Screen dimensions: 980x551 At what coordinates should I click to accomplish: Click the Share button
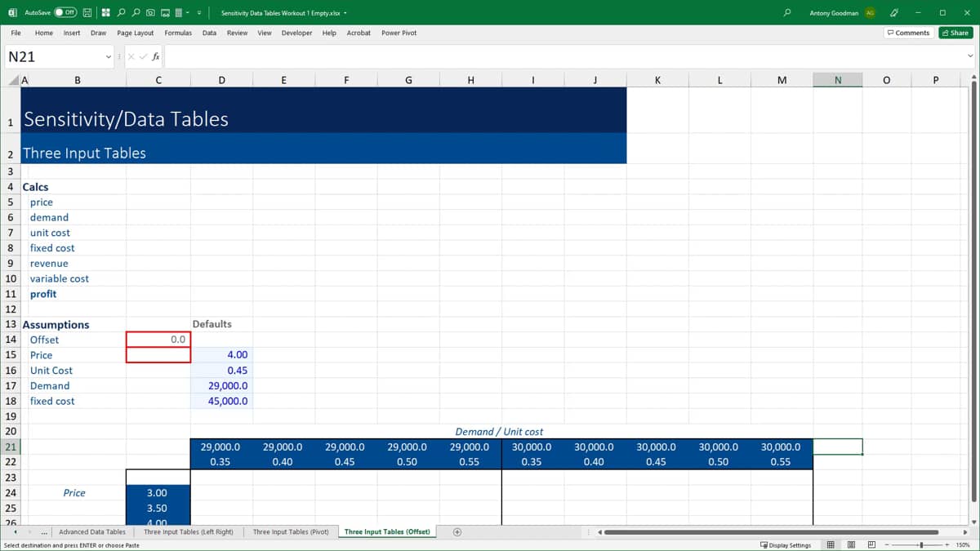coord(955,33)
